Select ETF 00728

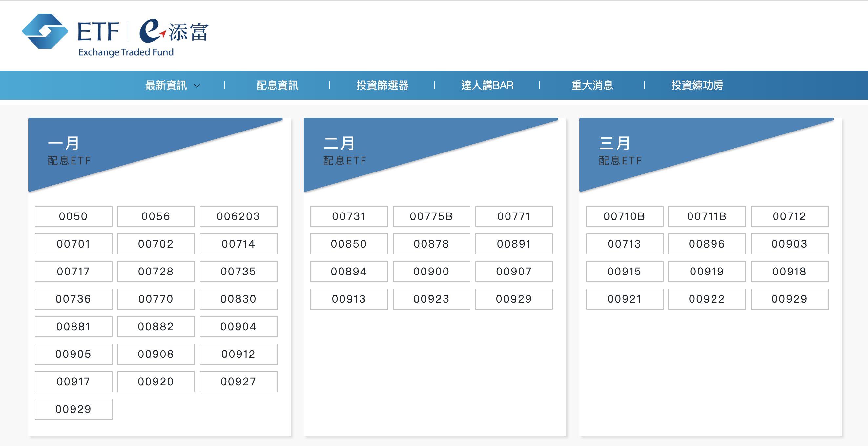pos(156,272)
